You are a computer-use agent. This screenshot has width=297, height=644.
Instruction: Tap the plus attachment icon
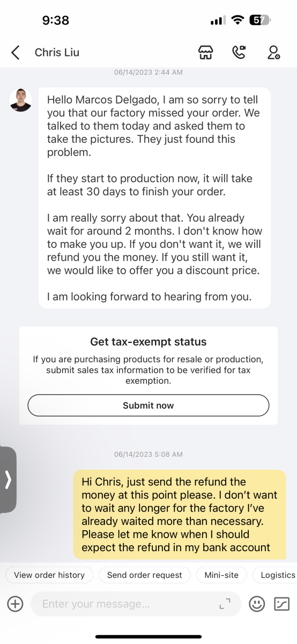click(x=15, y=604)
